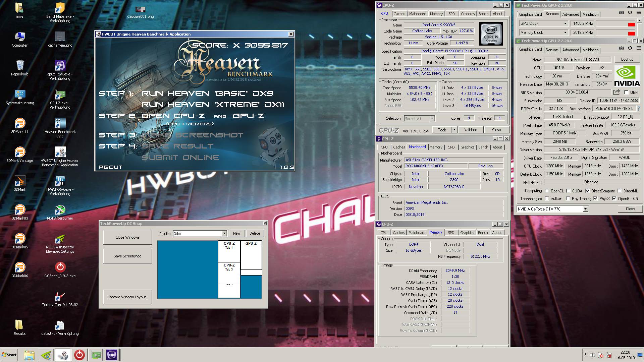Click Validate button in CPU-Z

click(470, 130)
